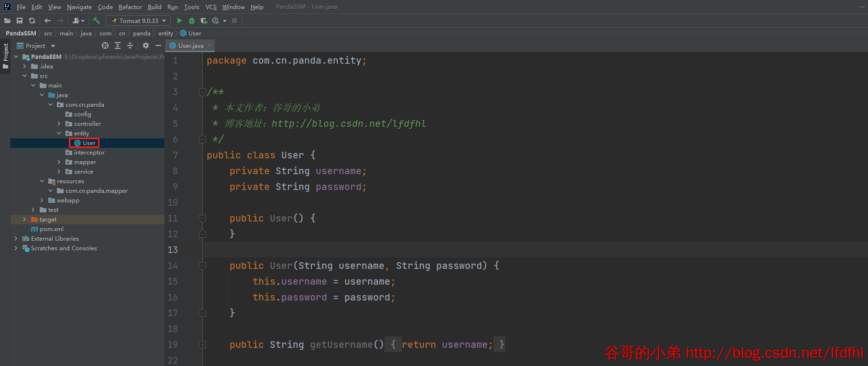The image size is (868, 366).
Task: Open the VCS menu
Action: click(x=211, y=7)
